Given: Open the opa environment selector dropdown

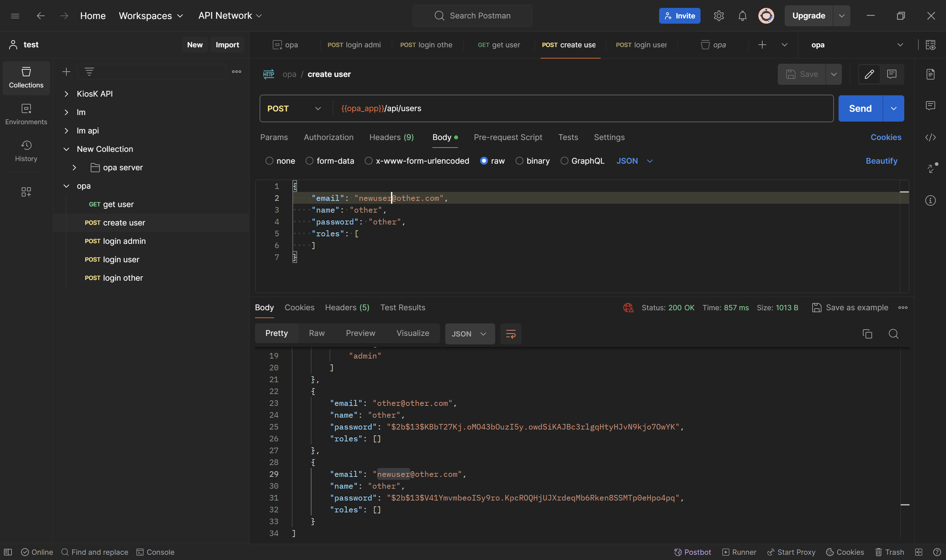Looking at the screenshot, I should pos(857,45).
